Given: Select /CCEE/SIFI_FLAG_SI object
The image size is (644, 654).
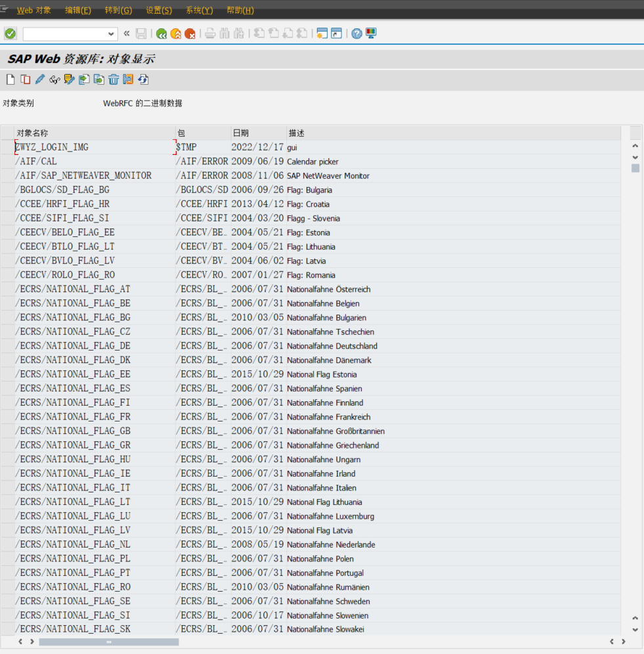Looking at the screenshot, I should [x=62, y=218].
